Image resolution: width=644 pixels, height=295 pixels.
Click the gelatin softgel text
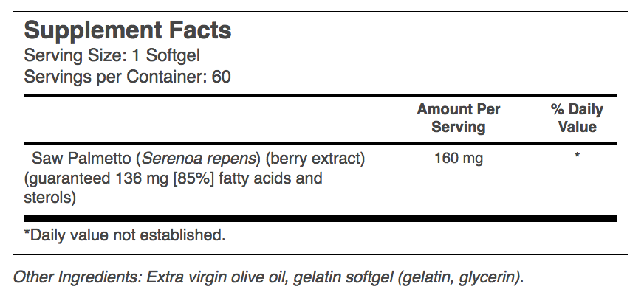[343, 277]
